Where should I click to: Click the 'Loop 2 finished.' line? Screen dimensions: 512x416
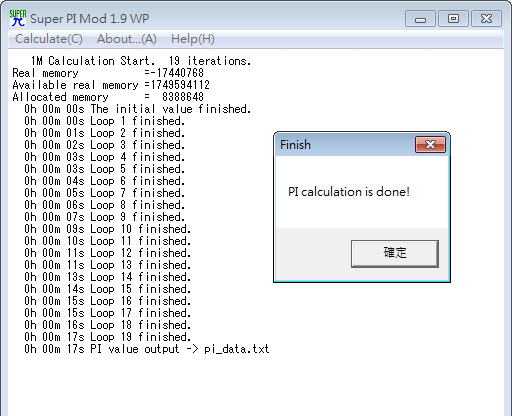[x=104, y=133]
